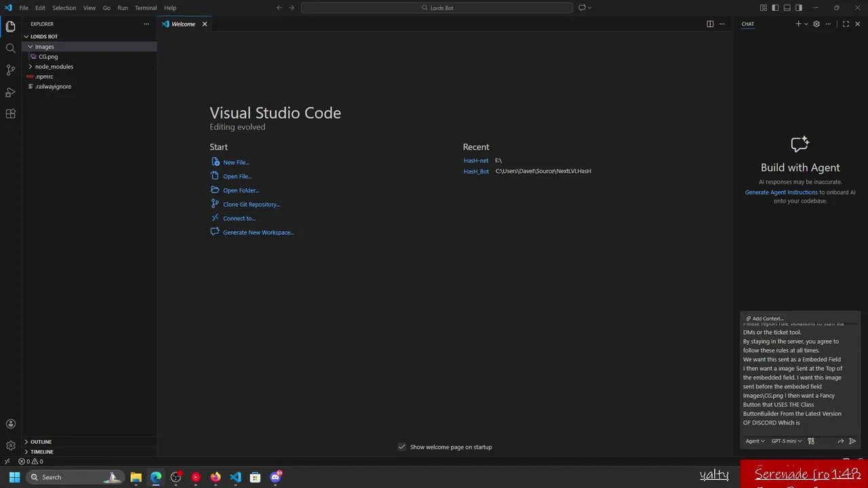Screen dimensions: 868x488
Task: Split the editor to the right
Action: pos(710,24)
